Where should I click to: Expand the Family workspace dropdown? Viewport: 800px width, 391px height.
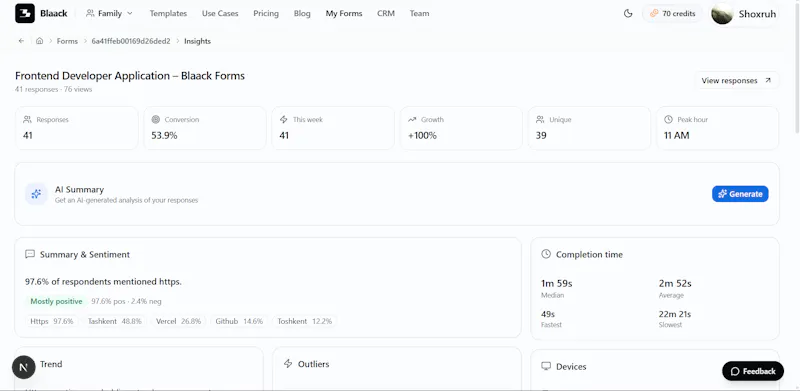click(x=109, y=14)
